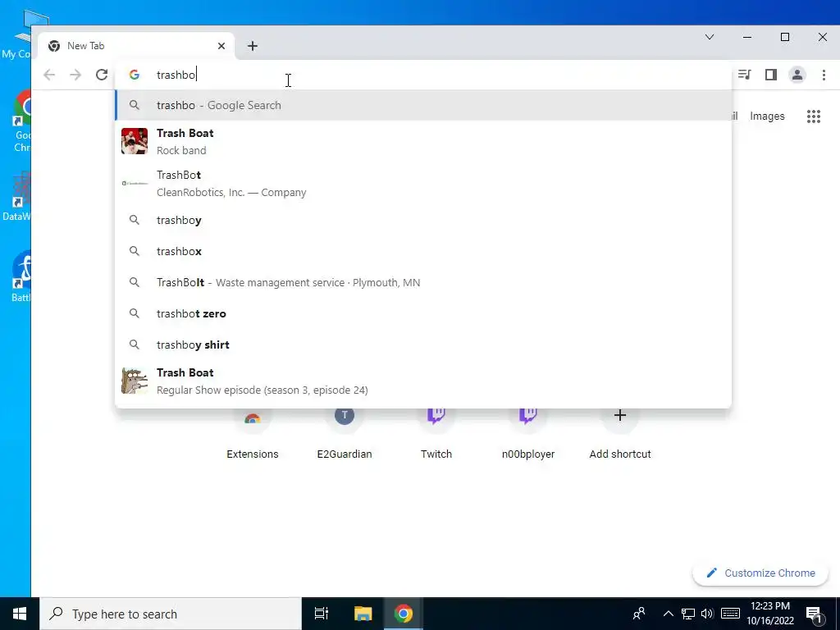The width and height of the screenshot is (840, 630).
Task: Go forward with the right arrow
Action: tap(75, 75)
